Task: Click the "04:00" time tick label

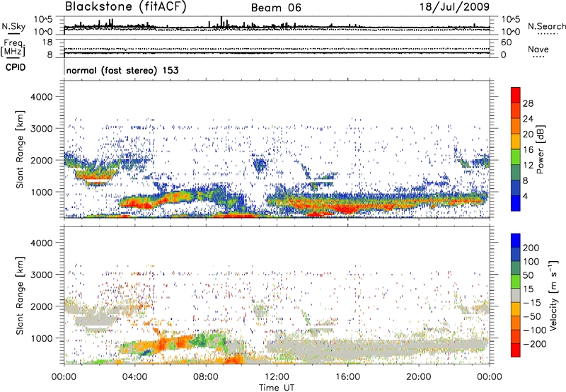Action: click(x=134, y=377)
